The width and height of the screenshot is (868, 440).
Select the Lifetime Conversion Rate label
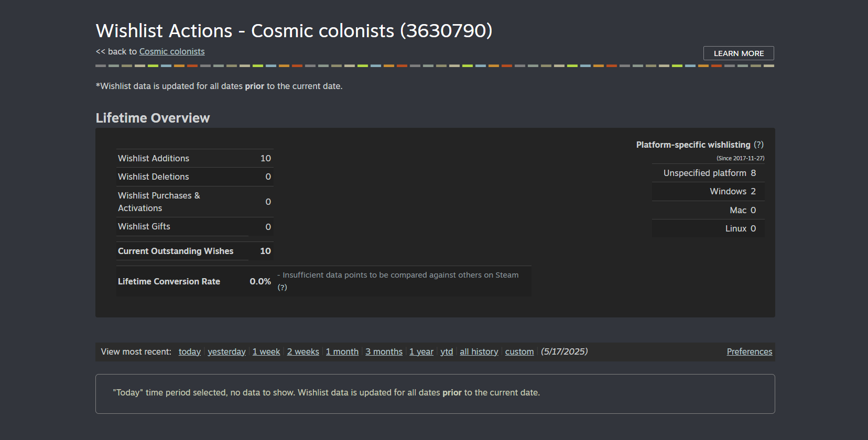169,281
